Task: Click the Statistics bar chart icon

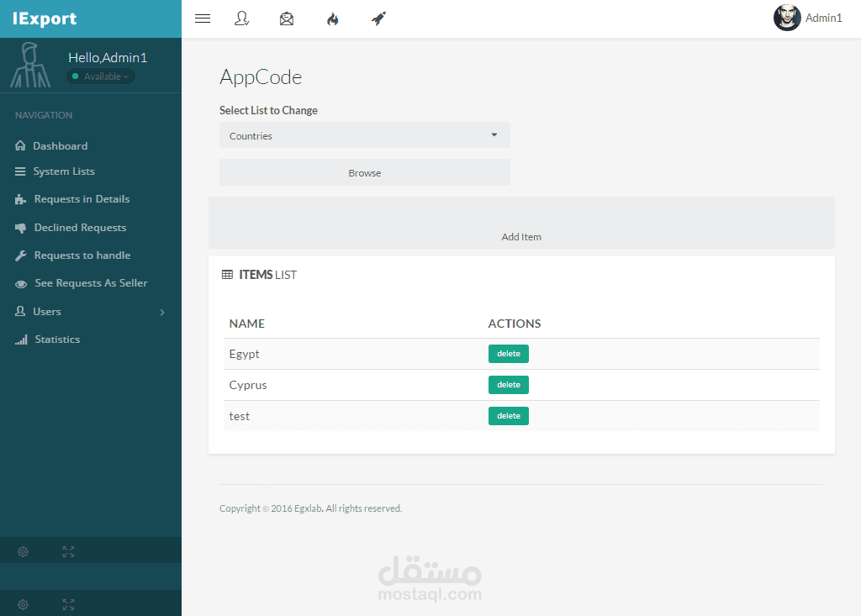Action: (x=21, y=340)
